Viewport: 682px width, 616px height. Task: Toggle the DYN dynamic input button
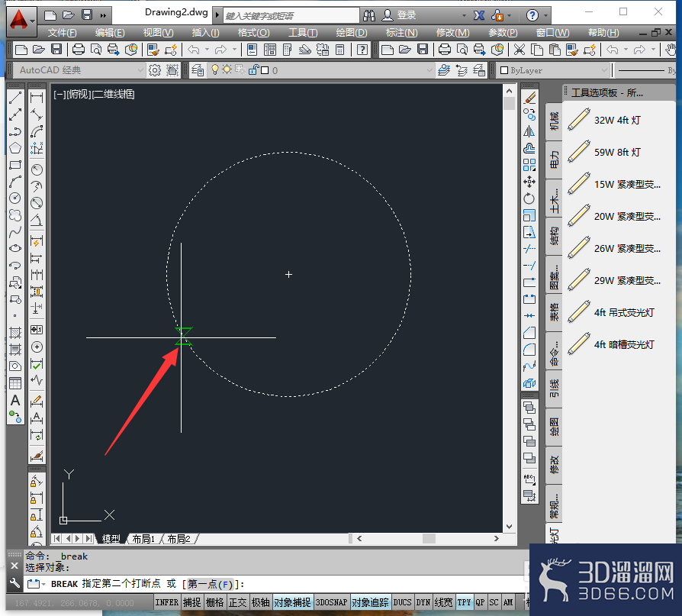pos(423,602)
